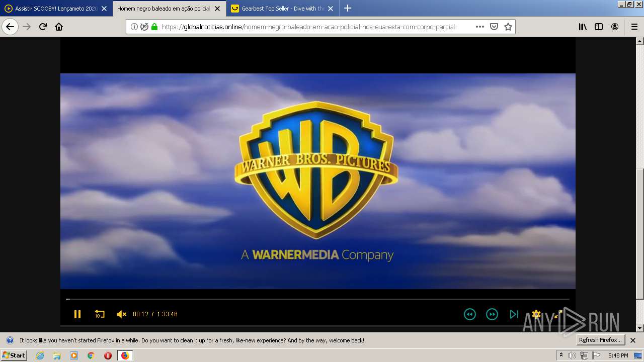
Task: Dismiss the Firefox refresh notification bar
Action: click(633, 340)
